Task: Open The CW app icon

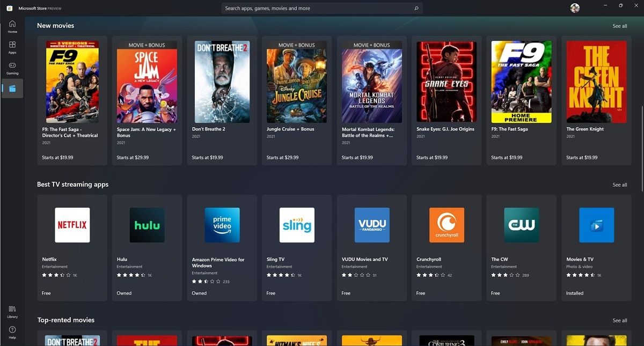Action: click(x=522, y=225)
